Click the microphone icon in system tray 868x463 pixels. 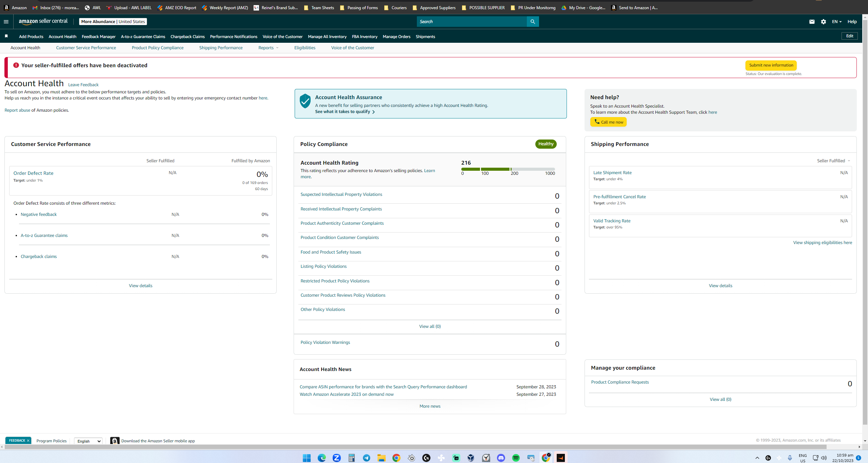pyautogui.click(x=790, y=458)
